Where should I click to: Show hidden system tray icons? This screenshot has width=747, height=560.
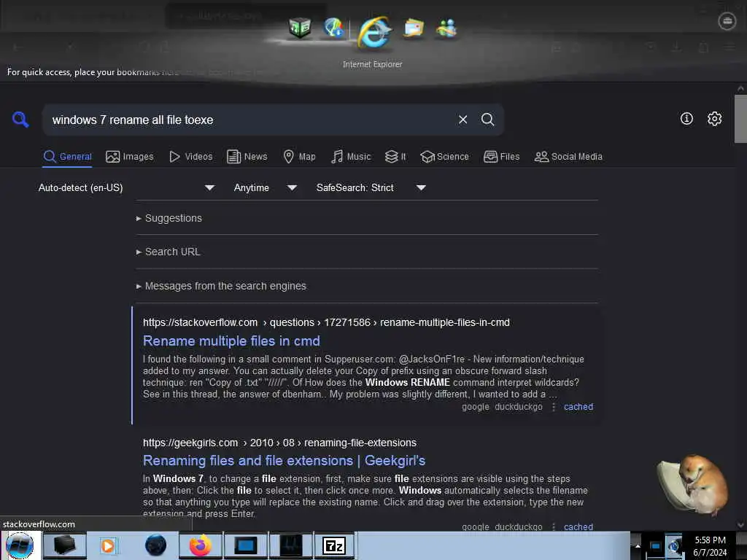tap(638, 546)
